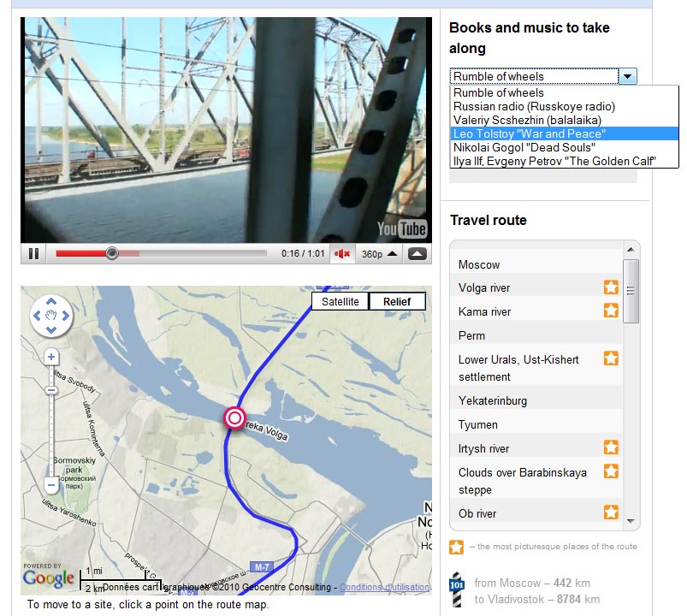Pan the map left with arrow
Image resolution: width=687 pixels, height=616 pixels.
[37, 316]
